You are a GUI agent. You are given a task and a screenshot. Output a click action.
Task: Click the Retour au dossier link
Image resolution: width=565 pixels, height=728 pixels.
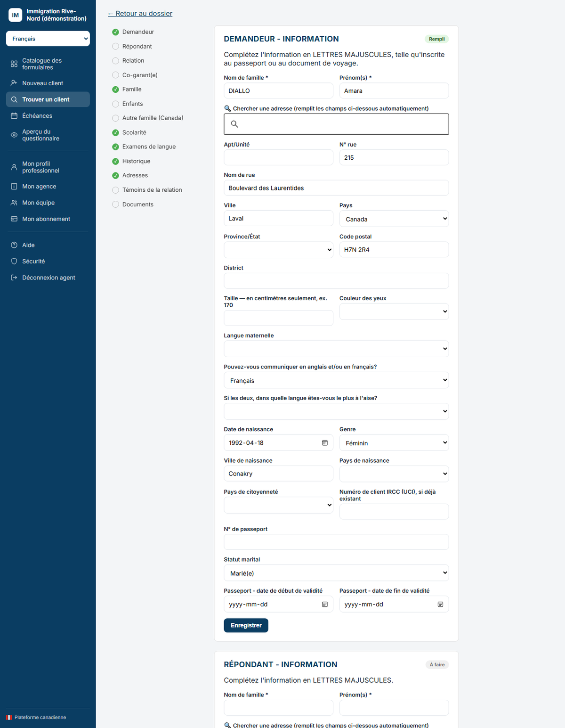tap(140, 14)
